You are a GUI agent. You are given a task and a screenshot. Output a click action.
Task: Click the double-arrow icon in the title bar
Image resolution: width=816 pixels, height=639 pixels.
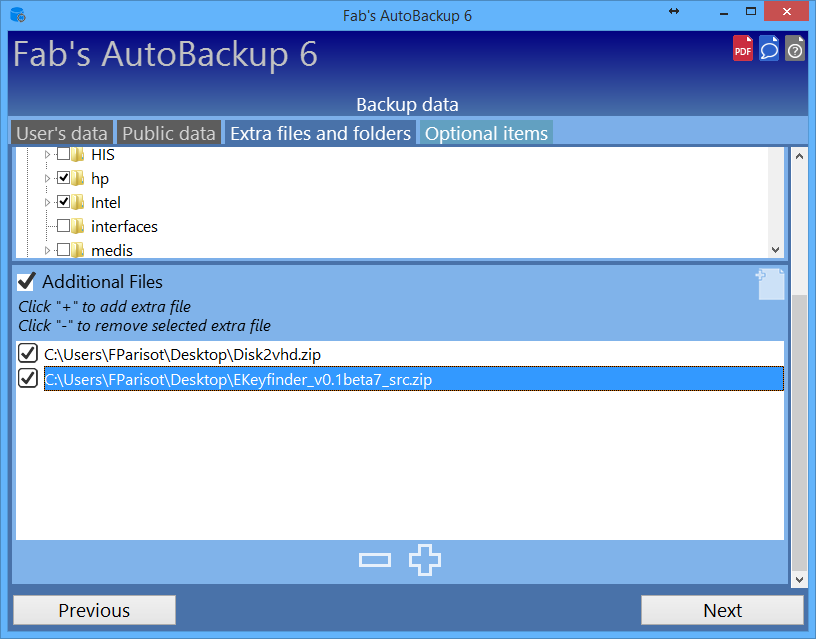pos(674,11)
